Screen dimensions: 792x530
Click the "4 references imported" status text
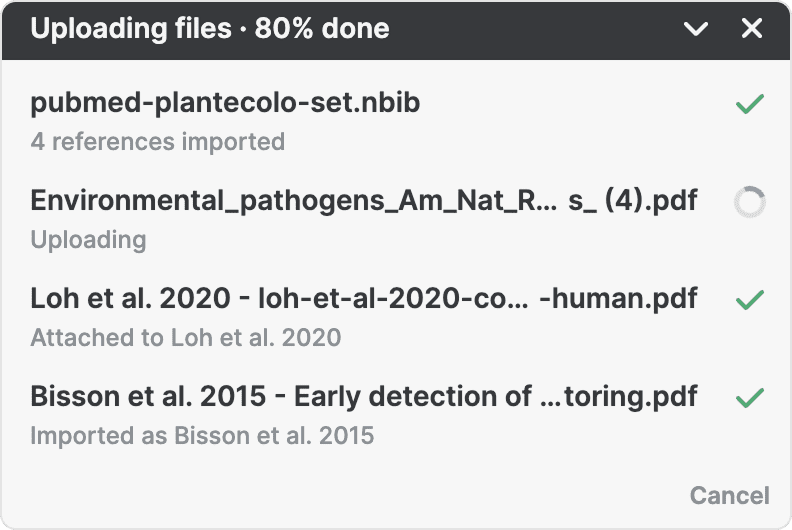pos(157,141)
